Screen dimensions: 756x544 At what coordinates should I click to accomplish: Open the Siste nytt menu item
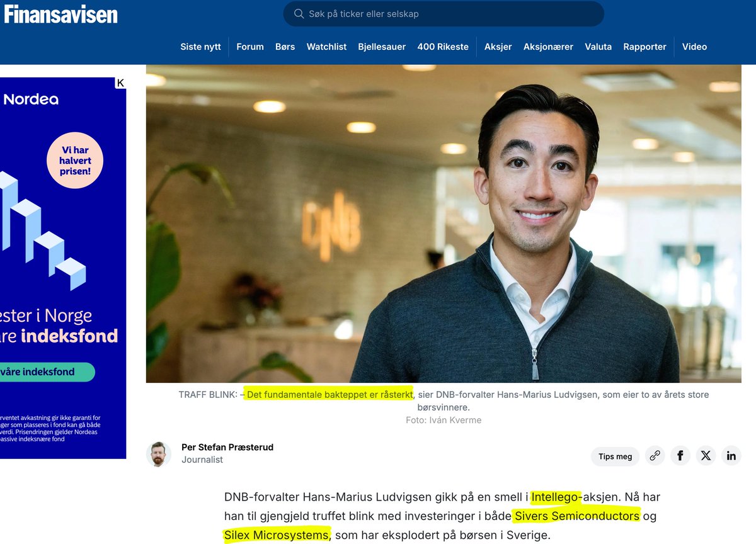200,47
